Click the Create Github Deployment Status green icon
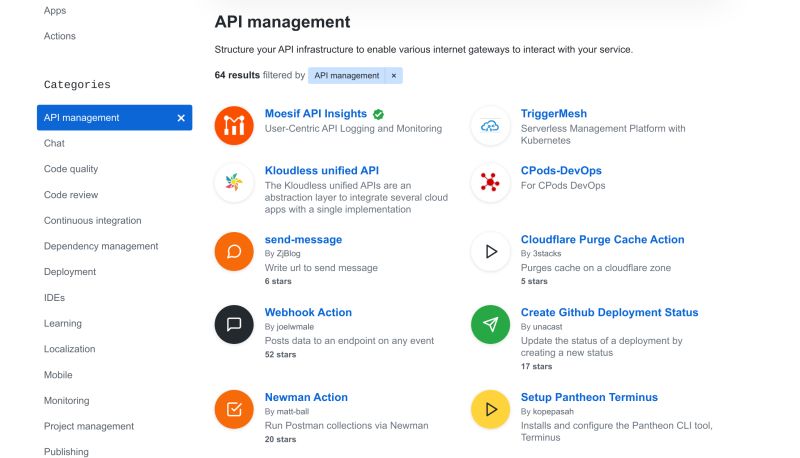Screen dimensions: 800x458 [490, 324]
